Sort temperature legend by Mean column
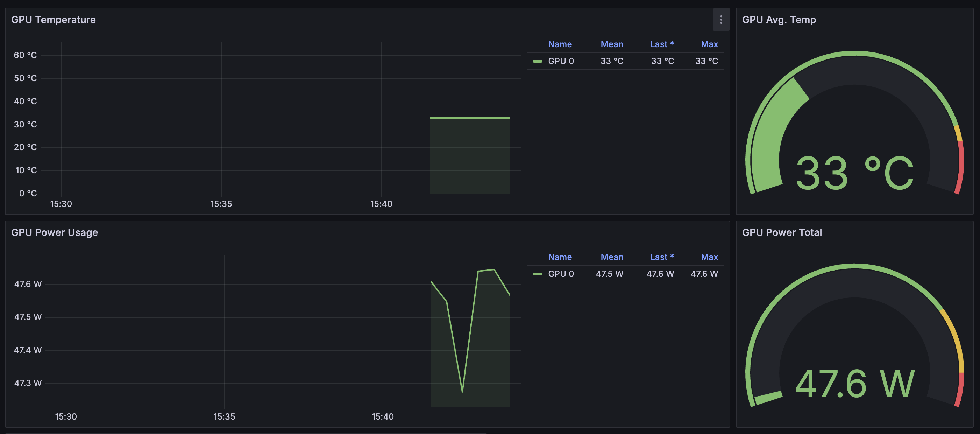This screenshot has height=434, width=980. (x=612, y=44)
